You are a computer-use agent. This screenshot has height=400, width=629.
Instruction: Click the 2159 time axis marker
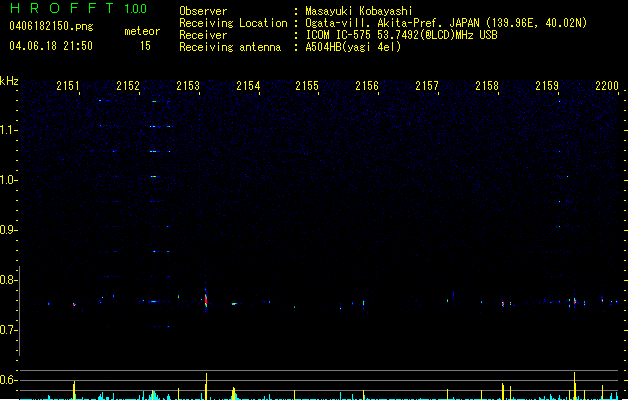coord(547,86)
